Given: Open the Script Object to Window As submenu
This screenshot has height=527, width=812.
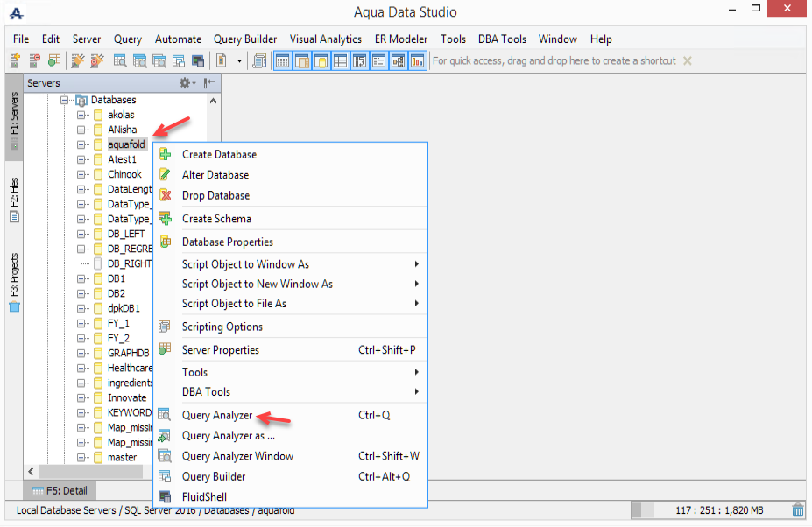Looking at the screenshot, I should tap(291, 264).
